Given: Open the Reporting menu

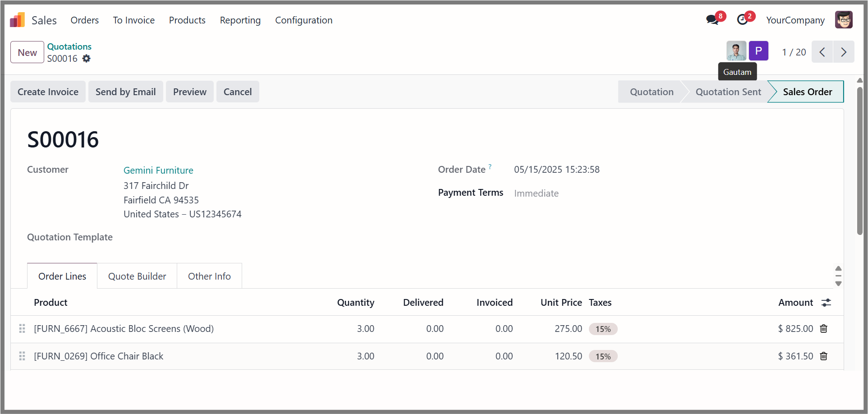Looking at the screenshot, I should pos(240,20).
